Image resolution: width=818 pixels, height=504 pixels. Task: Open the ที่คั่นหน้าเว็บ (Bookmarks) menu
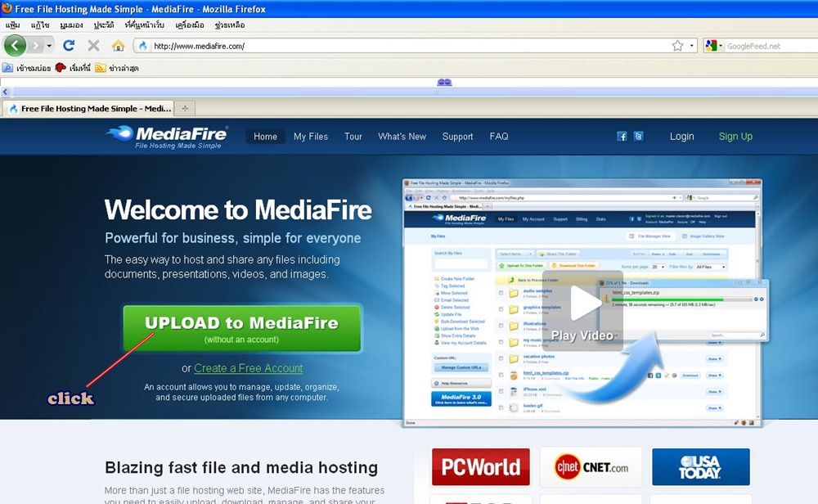pos(145,25)
